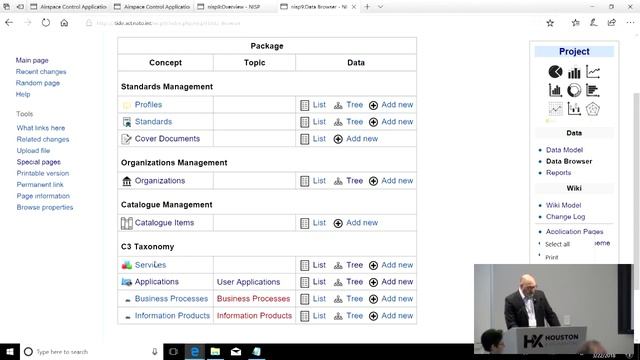Open Recent changes in sidebar

click(41, 72)
